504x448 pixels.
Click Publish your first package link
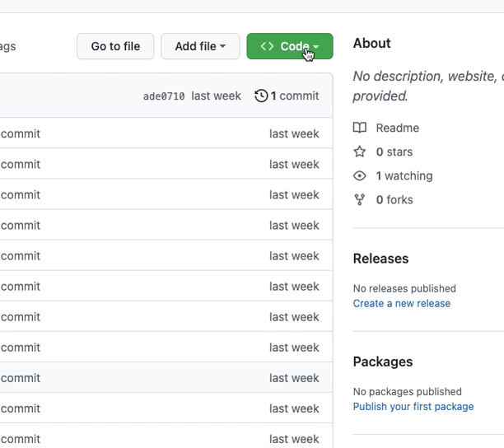413,406
